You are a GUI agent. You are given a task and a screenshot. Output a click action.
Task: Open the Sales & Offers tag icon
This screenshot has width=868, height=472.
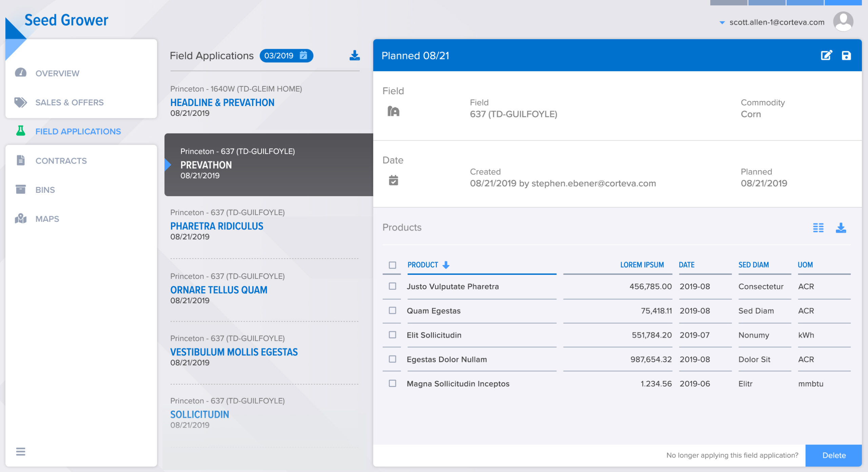click(21, 102)
